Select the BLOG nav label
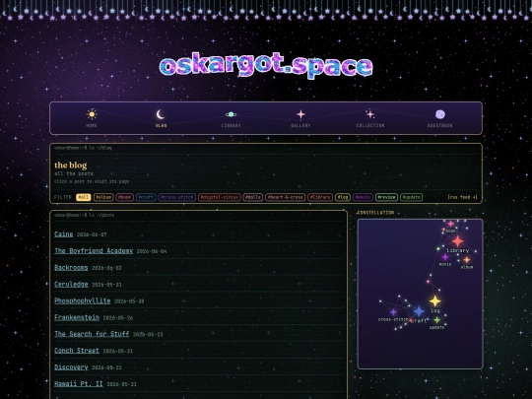Image resolution: width=532 pixels, height=399 pixels. [x=161, y=125]
